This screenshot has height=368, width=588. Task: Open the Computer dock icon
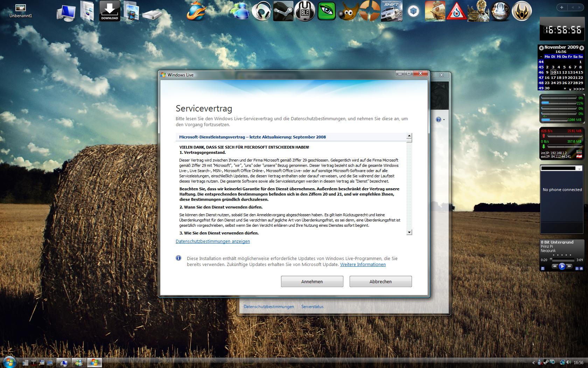(66, 13)
